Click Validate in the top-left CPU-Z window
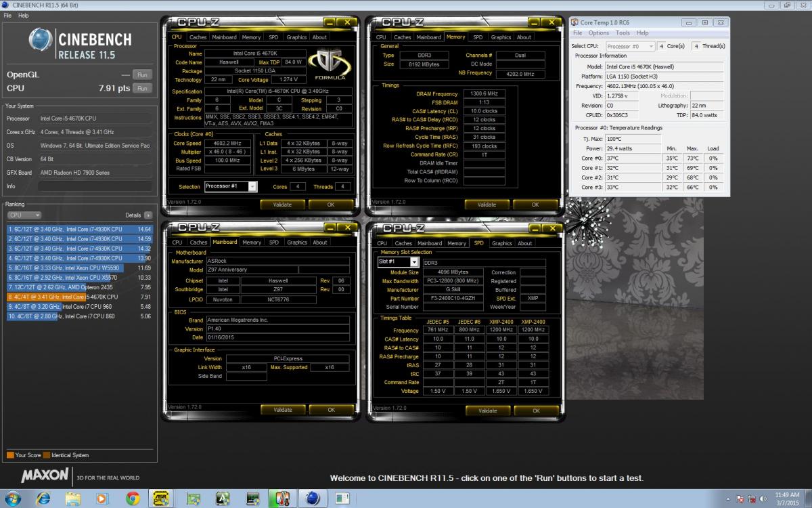Viewport: 812px width, 508px height. tap(281, 204)
